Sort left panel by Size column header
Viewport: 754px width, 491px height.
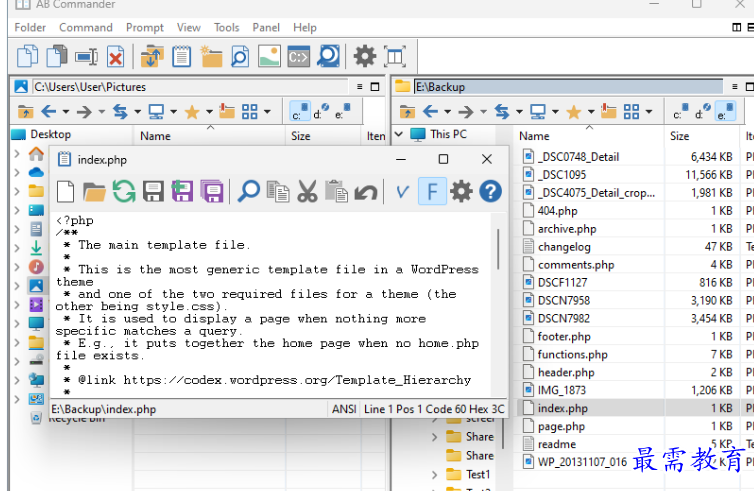pos(323,136)
